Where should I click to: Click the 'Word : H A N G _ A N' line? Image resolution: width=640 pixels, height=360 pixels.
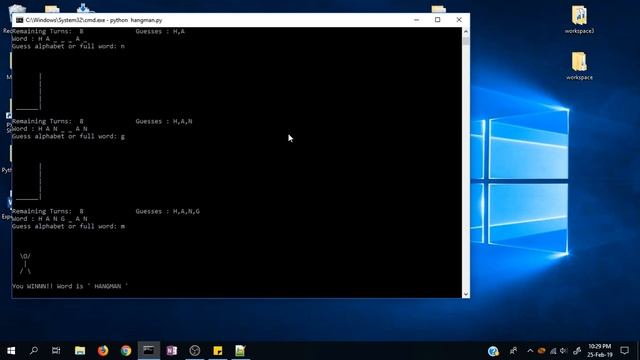coord(49,219)
